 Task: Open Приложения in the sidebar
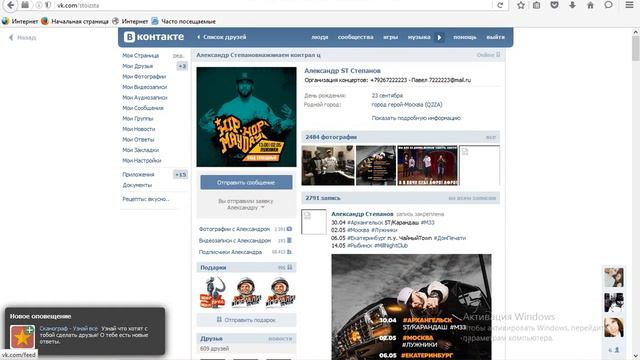click(138, 175)
